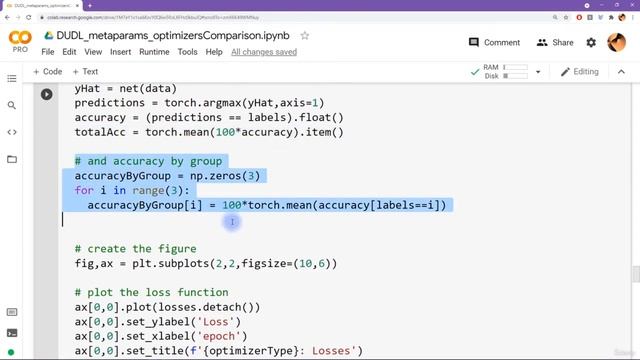Expand the RAM and Disk connection dropdown

tap(538, 72)
